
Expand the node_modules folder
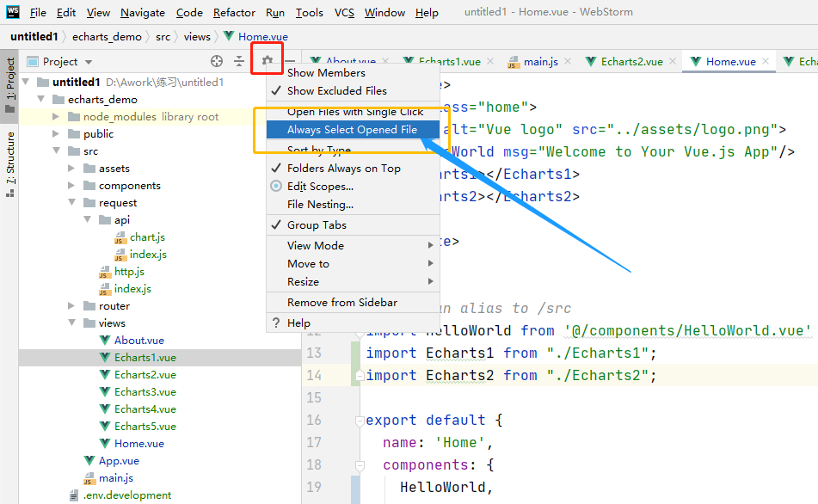(x=57, y=116)
